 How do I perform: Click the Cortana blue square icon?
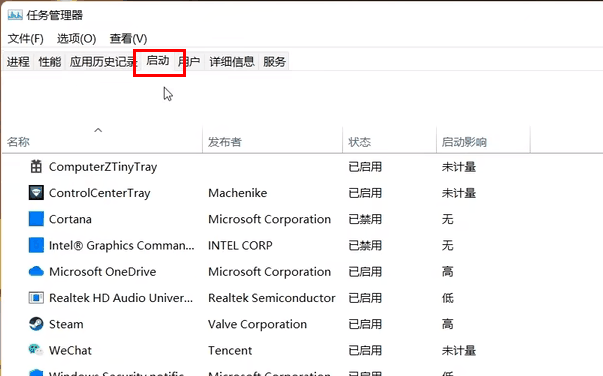tap(36, 219)
